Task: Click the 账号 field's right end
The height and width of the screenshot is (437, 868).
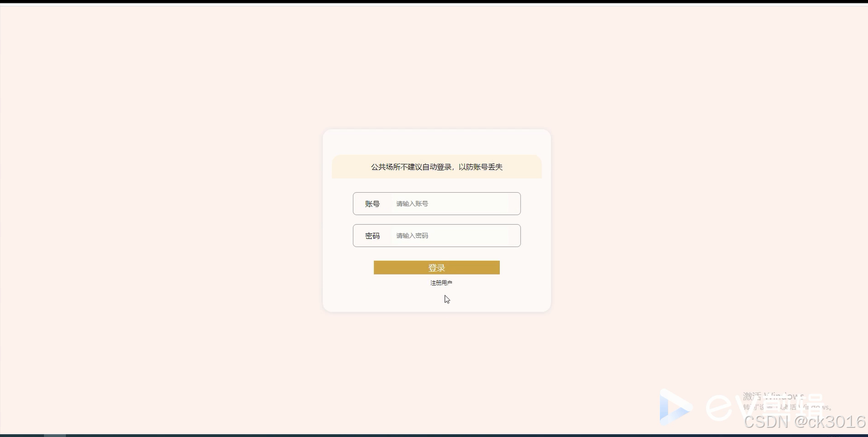Action: coord(509,204)
